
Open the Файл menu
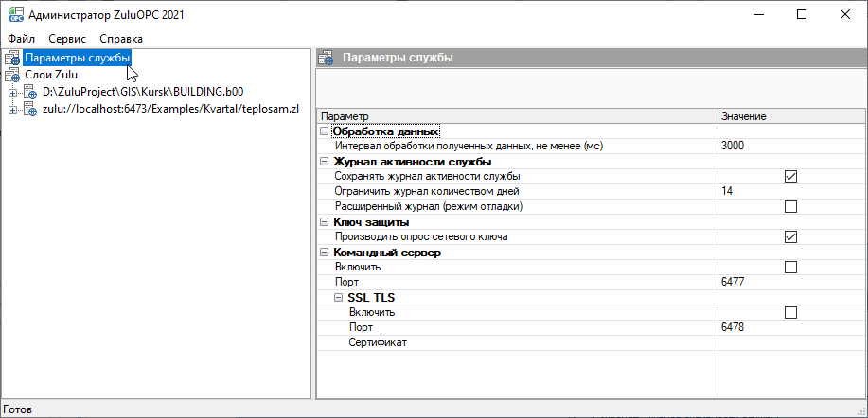[x=21, y=39]
